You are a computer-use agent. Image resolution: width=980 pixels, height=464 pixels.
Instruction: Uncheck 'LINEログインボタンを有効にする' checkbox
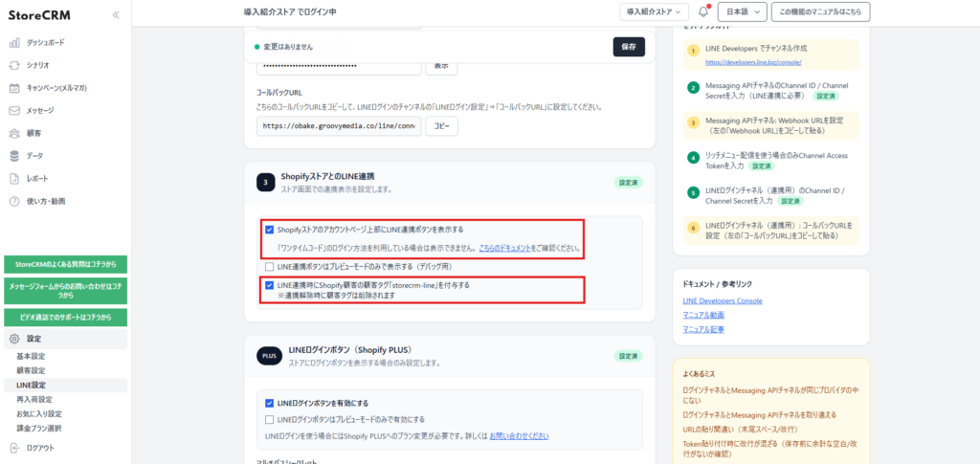click(270, 403)
